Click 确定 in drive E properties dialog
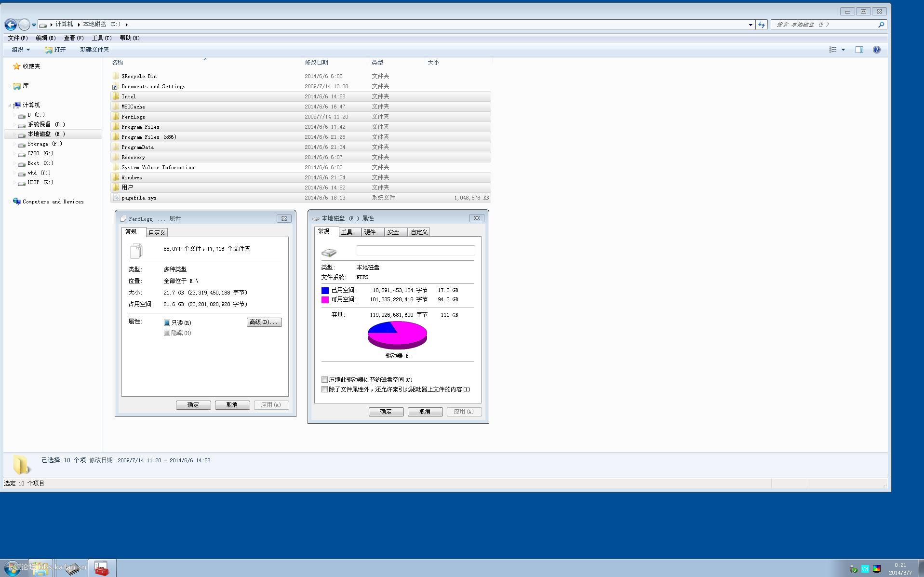This screenshot has width=924, height=577. click(386, 412)
